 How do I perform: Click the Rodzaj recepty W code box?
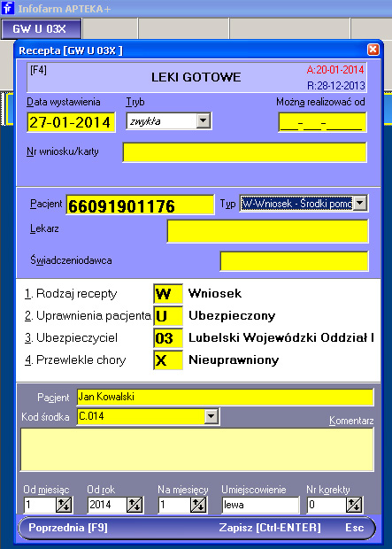coord(168,293)
